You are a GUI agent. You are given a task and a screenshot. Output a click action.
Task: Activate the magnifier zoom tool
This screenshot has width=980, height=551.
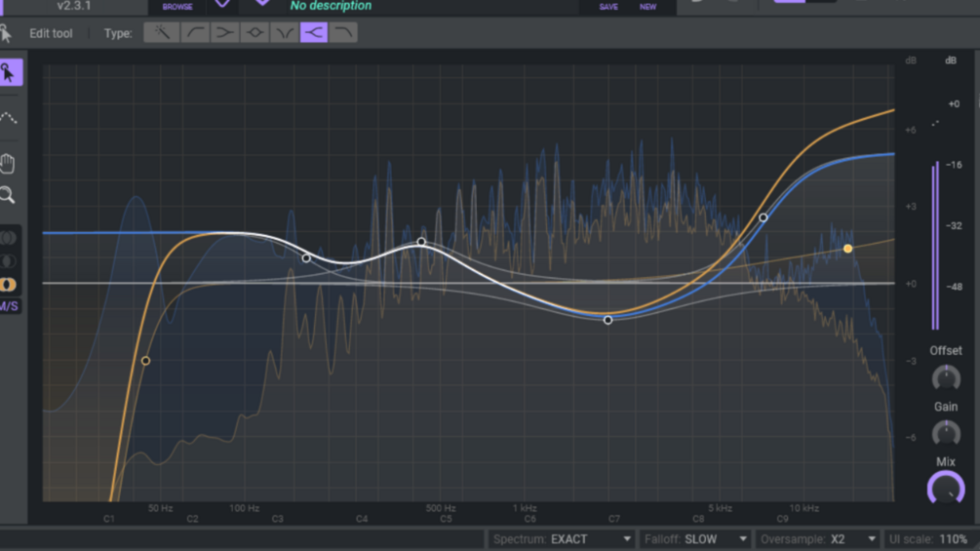pyautogui.click(x=8, y=196)
